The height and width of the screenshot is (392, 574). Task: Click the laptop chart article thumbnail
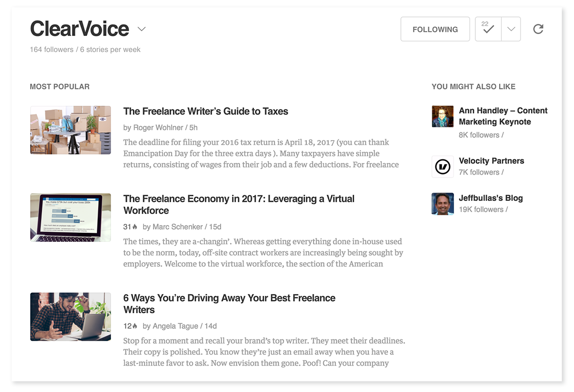[71, 217]
